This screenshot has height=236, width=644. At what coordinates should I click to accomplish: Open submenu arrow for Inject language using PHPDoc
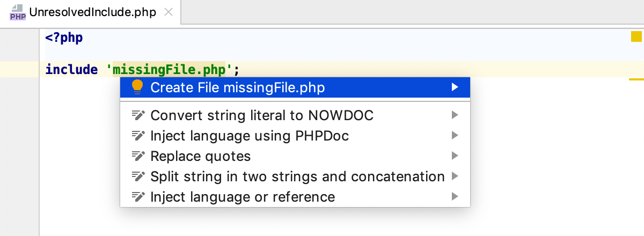pyautogui.click(x=455, y=136)
